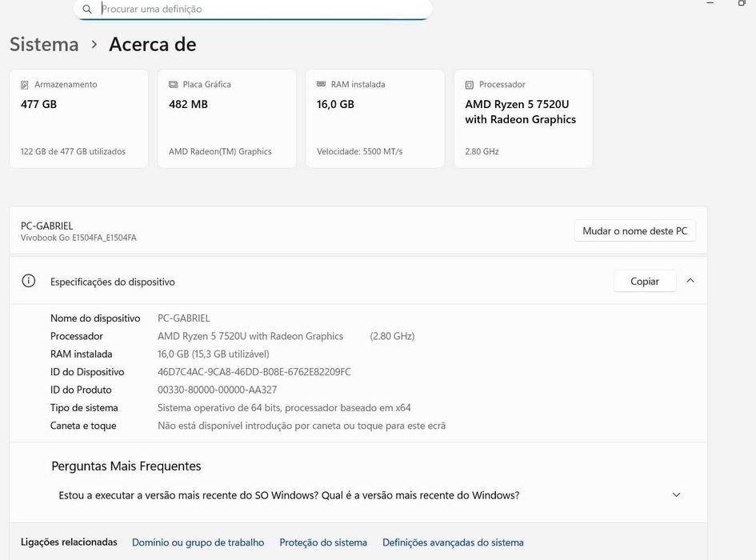The height and width of the screenshot is (560, 756).
Task: Click the Tipo de sistema 64 bits value
Action: (284, 407)
